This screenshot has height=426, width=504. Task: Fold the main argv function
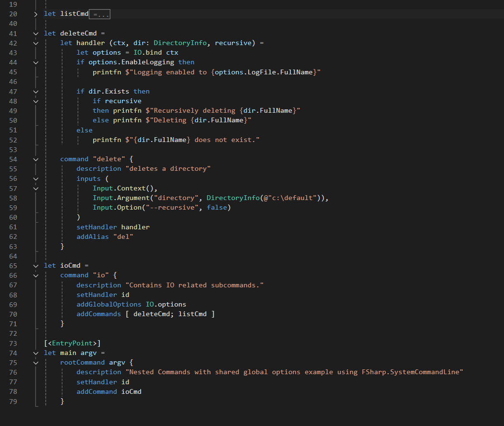coord(36,353)
